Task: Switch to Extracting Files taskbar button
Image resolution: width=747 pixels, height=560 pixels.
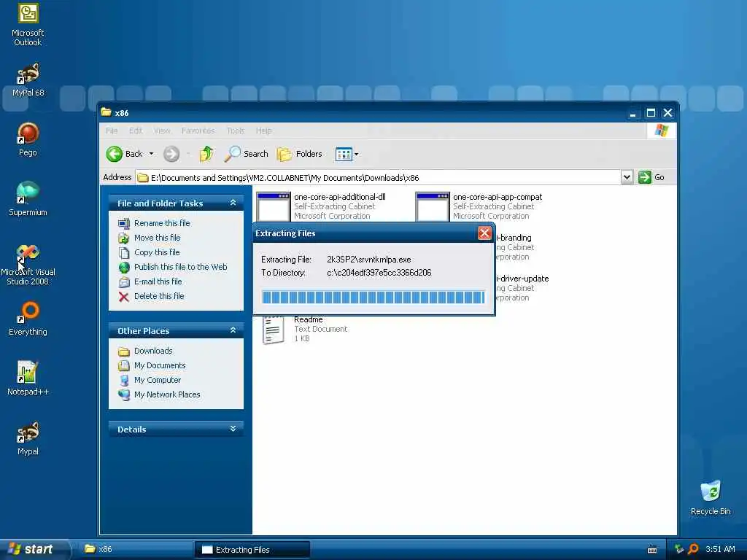Action: tap(252, 550)
